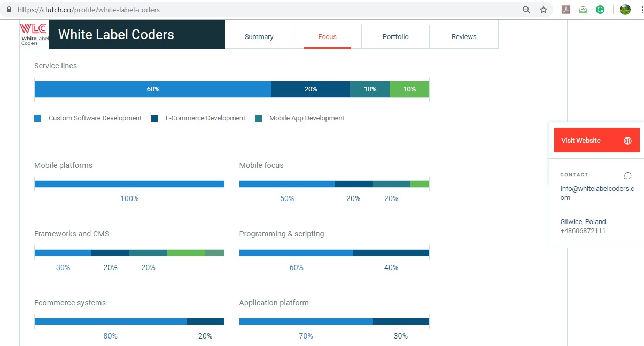Click the Gliwice, Poland location text
Image resolution: width=644 pixels, height=346 pixels.
pyautogui.click(x=583, y=221)
